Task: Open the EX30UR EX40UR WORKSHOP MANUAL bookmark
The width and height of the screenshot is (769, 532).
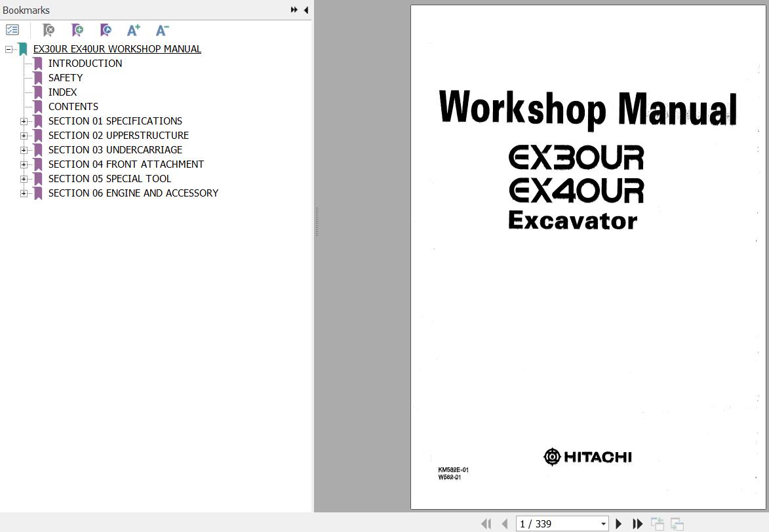Action: pos(117,49)
